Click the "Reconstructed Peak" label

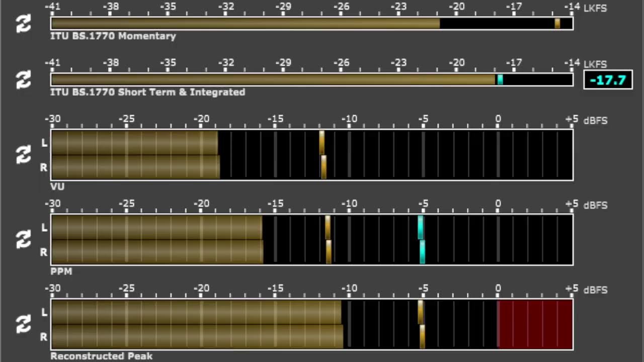[102, 356]
